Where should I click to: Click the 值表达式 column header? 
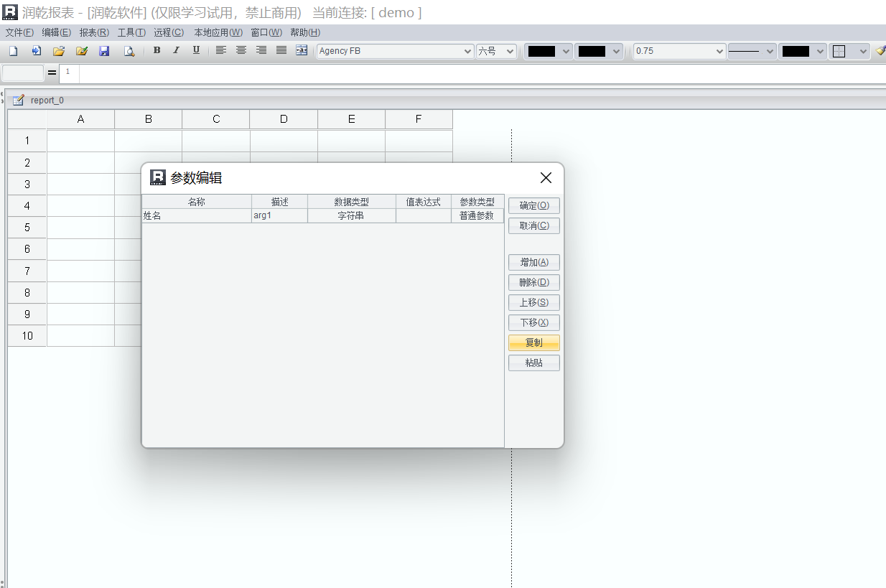tap(424, 202)
